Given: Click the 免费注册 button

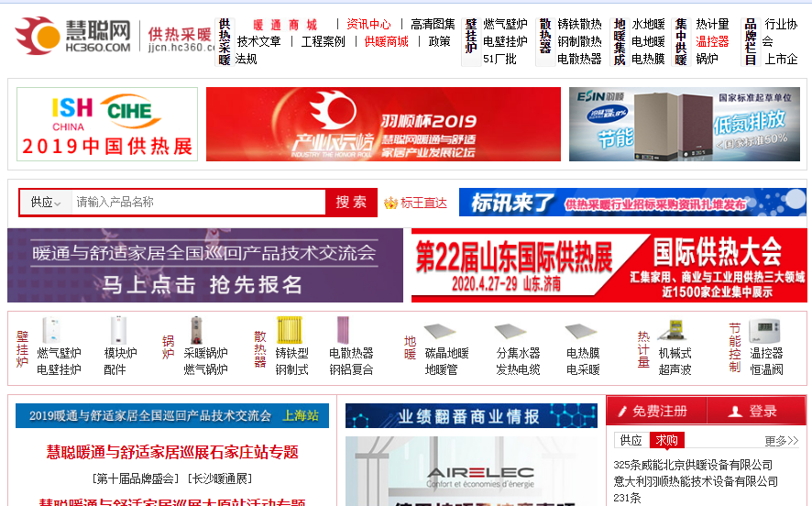Looking at the screenshot, I should (x=656, y=412).
